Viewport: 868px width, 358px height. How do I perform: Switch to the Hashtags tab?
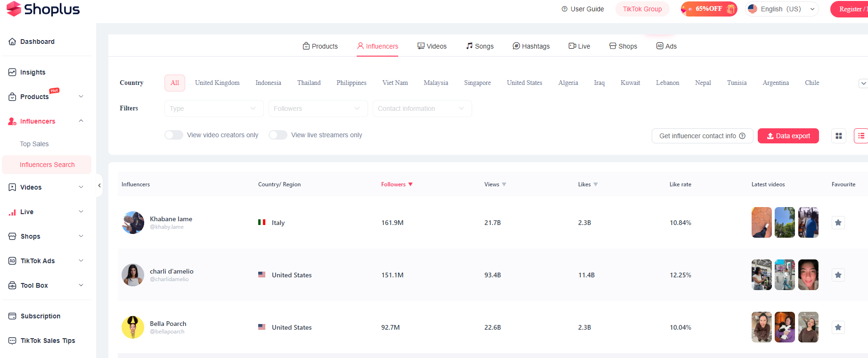[x=531, y=46]
